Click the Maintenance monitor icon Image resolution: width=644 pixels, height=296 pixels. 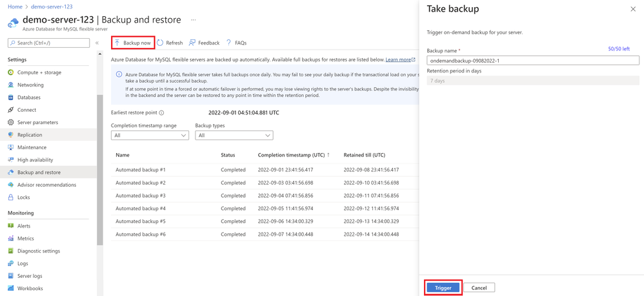[x=11, y=147]
